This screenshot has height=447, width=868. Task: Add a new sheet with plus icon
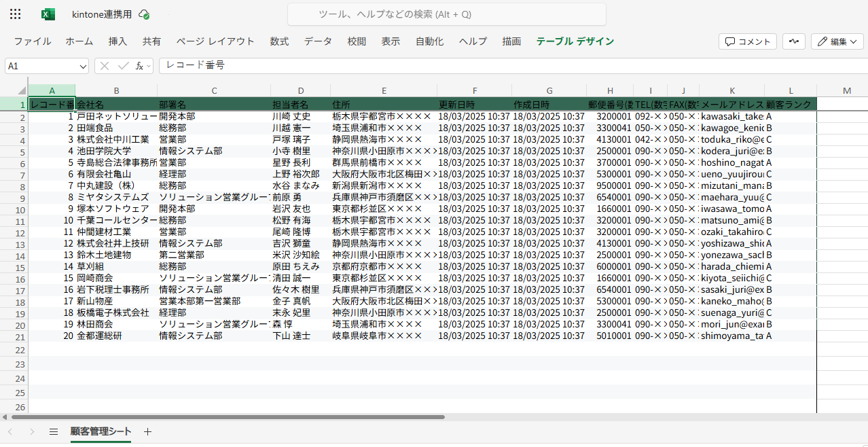coord(147,431)
